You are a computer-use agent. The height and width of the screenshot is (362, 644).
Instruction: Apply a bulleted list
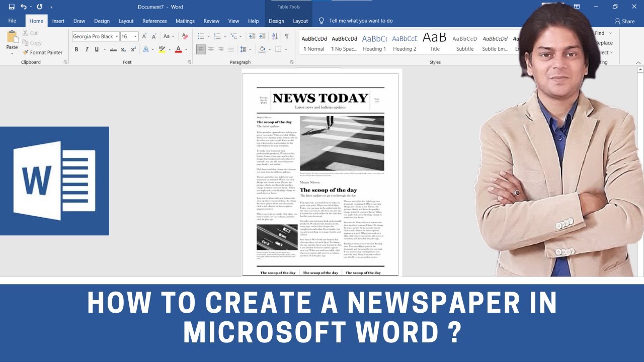tap(201, 36)
